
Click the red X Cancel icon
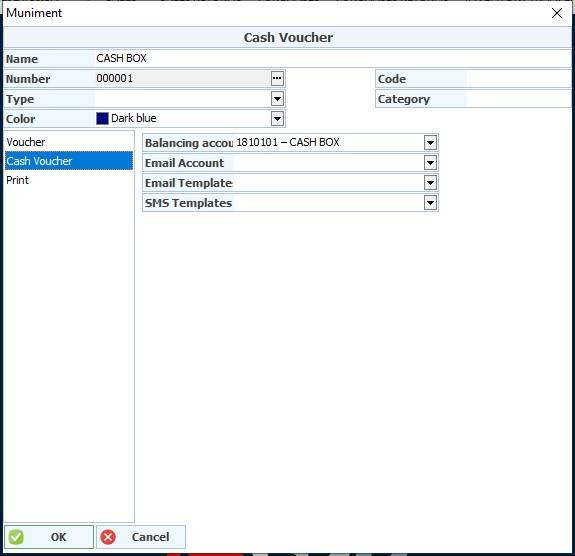108,537
